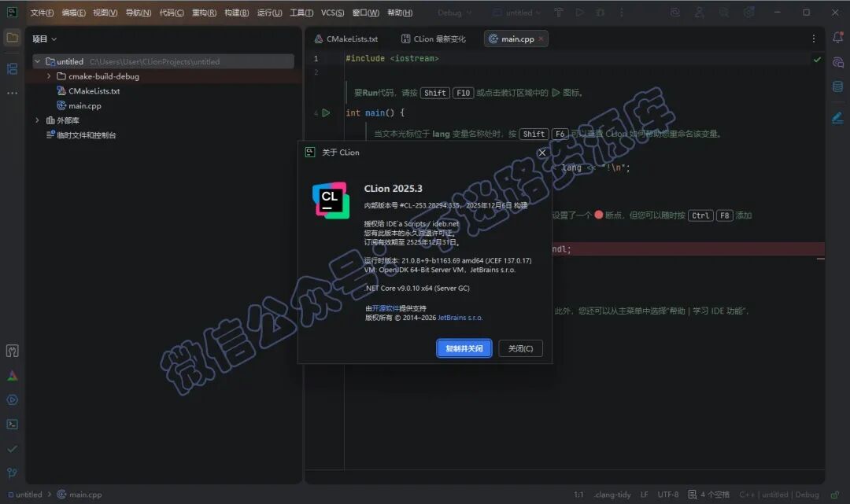Viewport: 850px width, 504px height.
Task: Open Search Everywhere magnifier icon
Action: click(724, 13)
